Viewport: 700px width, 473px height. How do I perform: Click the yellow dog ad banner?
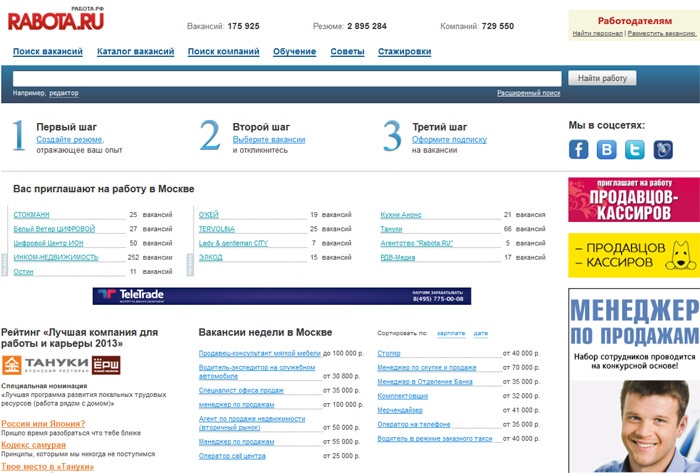[x=634, y=255]
